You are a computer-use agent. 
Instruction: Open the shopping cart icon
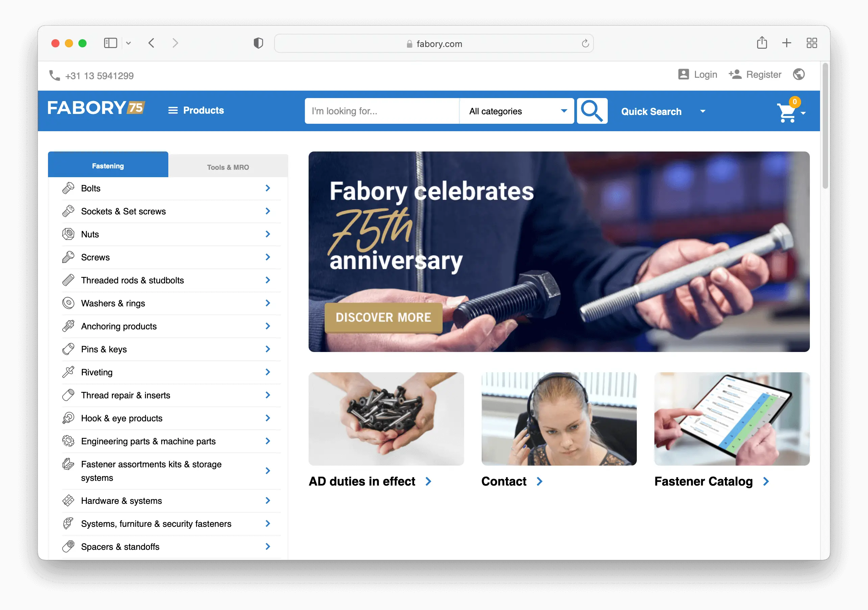787,113
